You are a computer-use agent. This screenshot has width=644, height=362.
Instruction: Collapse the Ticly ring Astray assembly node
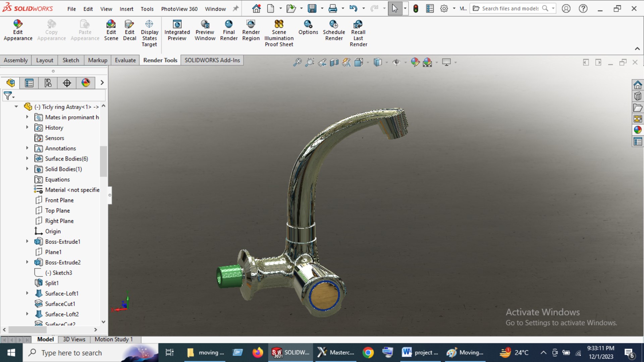(16, 107)
